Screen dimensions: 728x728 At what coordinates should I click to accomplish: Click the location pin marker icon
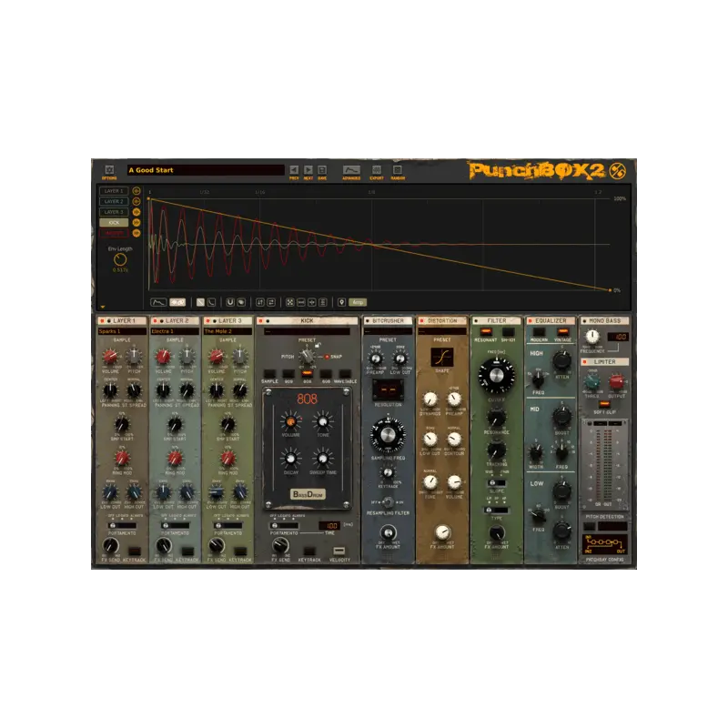(342, 302)
